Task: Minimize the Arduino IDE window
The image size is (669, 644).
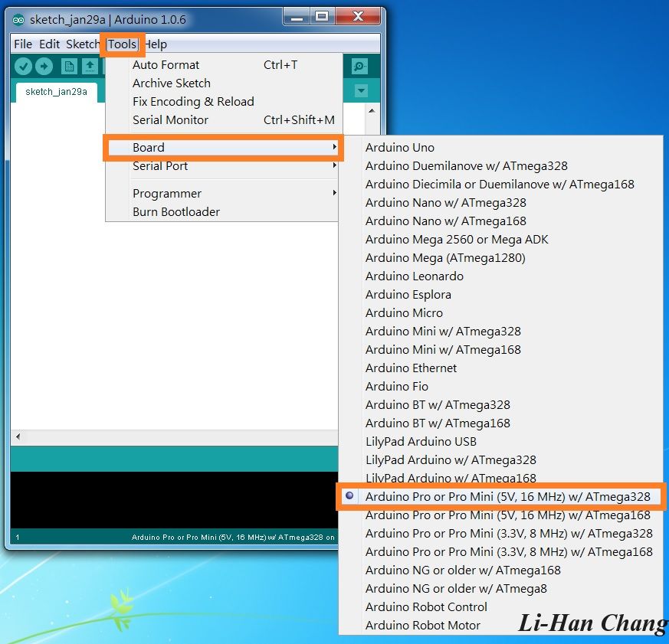Action: coord(297,16)
